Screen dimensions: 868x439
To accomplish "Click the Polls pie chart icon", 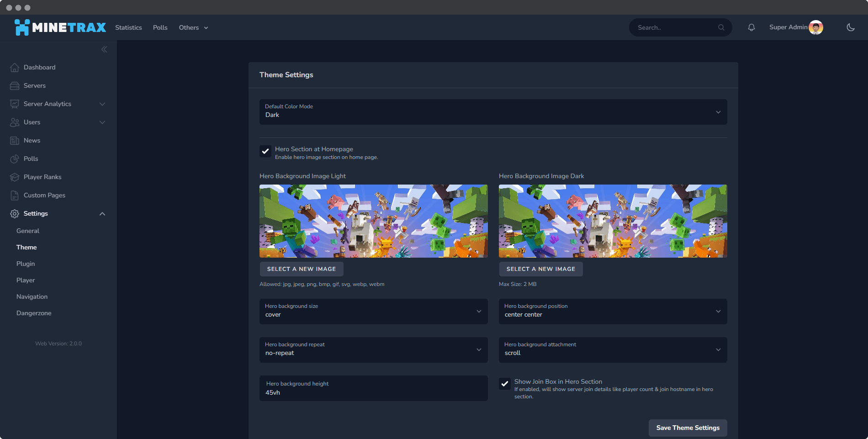I will 15,159.
